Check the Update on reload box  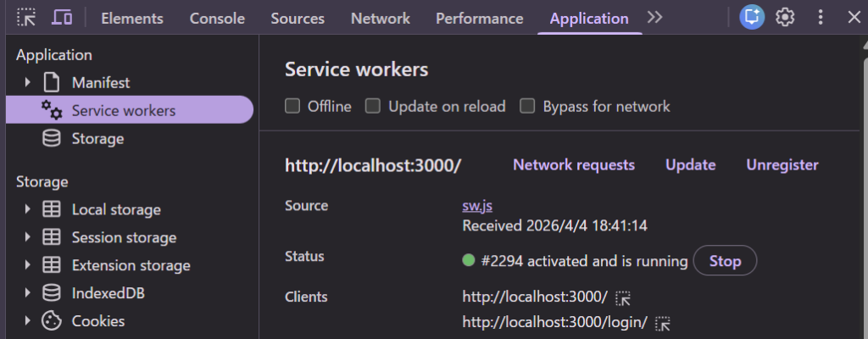[x=373, y=106]
